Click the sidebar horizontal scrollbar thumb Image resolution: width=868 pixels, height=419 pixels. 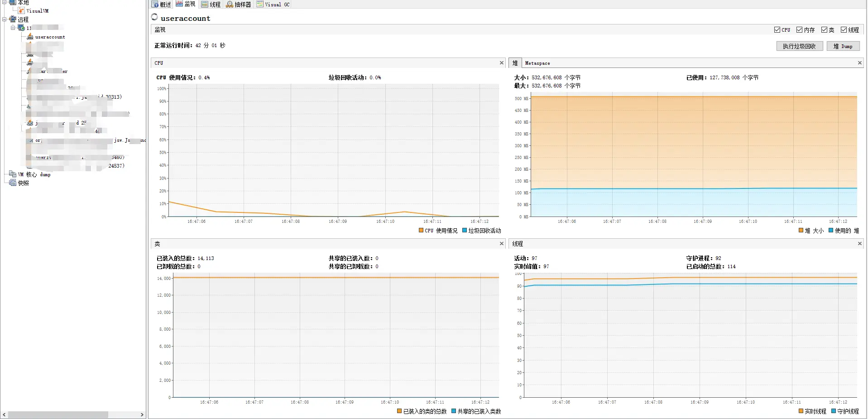(58, 414)
